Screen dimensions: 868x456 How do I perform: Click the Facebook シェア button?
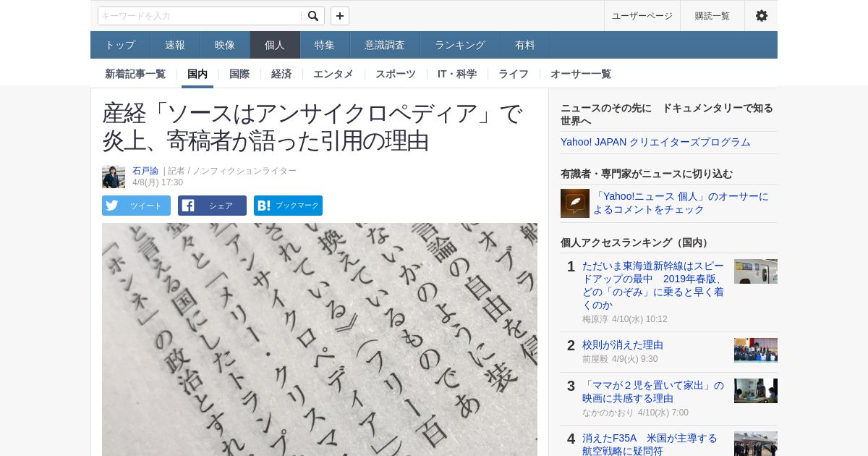212,206
